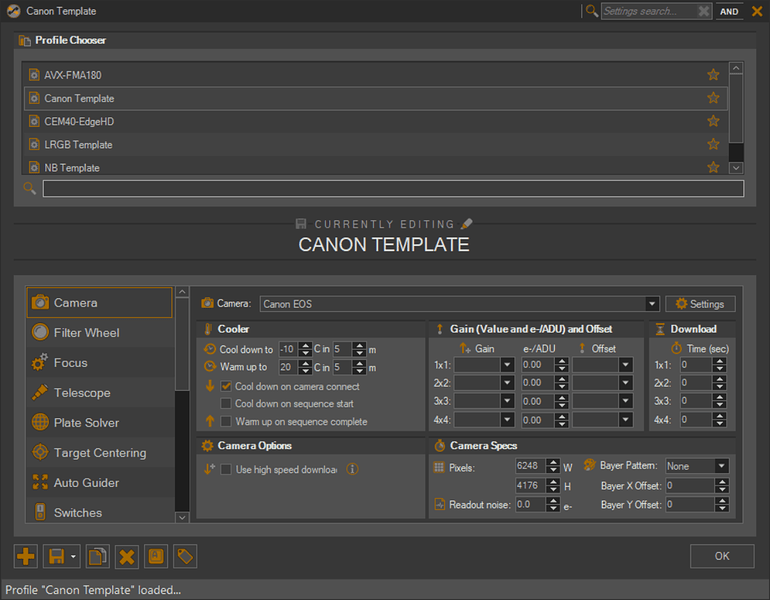Screen dimensions: 770x600
Task: Open the Target Centering tab
Action: (100, 452)
